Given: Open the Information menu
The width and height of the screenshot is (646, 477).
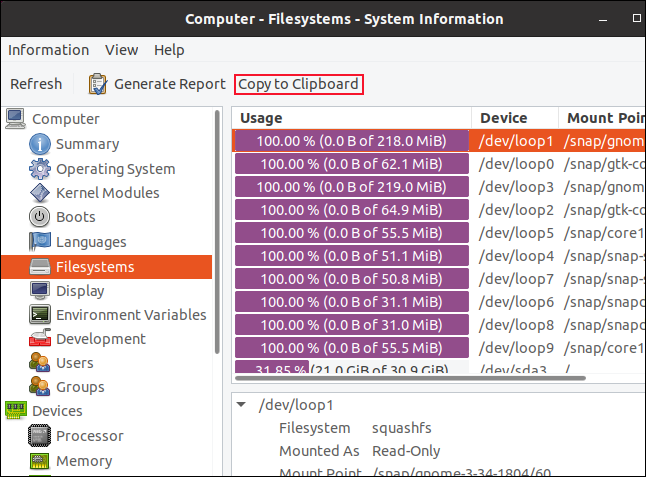Looking at the screenshot, I should [48, 50].
